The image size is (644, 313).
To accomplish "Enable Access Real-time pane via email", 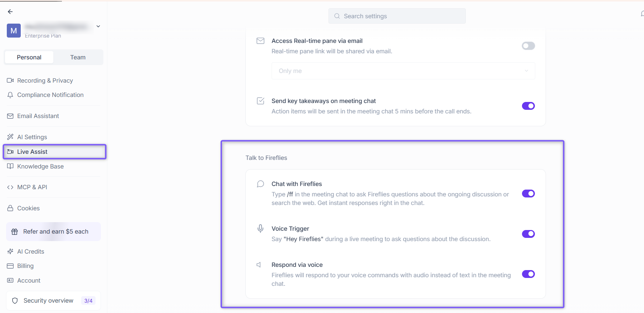I will pyautogui.click(x=528, y=46).
